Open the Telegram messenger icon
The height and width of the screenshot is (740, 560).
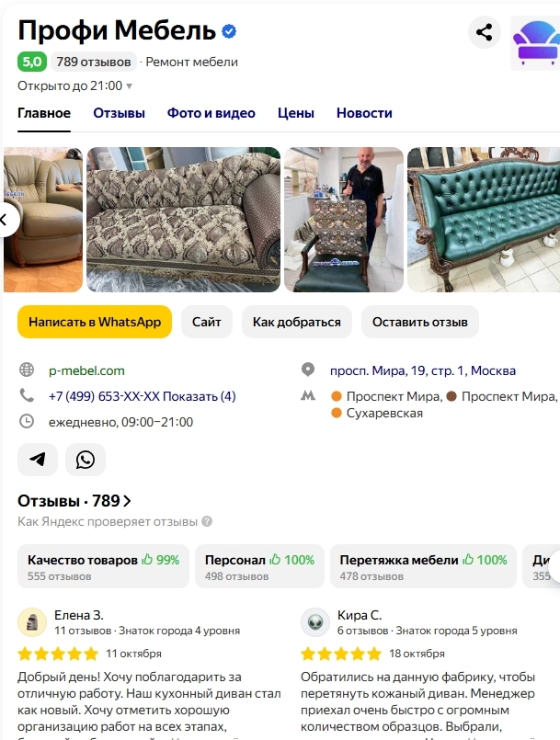coord(38,460)
